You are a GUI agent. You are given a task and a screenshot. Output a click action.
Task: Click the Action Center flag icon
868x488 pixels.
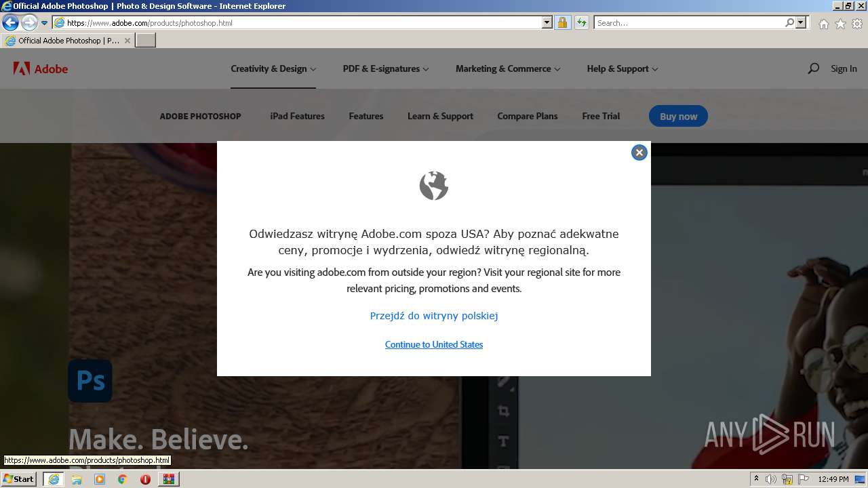pyautogui.click(x=804, y=479)
